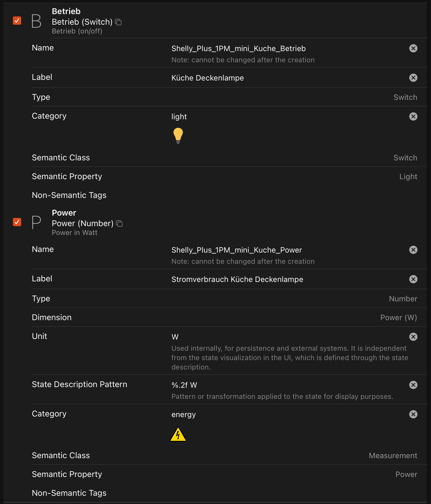Clear the light category field
The height and width of the screenshot is (504, 431).
(x=413, y=117)
